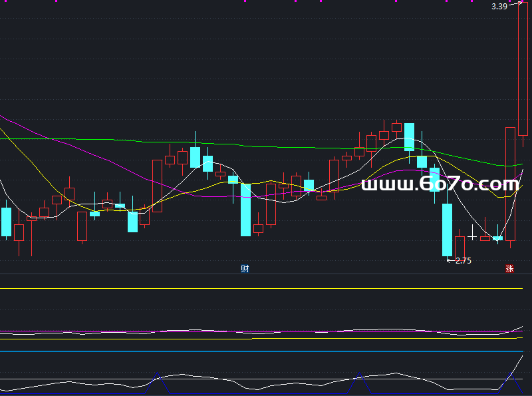Click the red 涨 marker icon

(509, 269)
